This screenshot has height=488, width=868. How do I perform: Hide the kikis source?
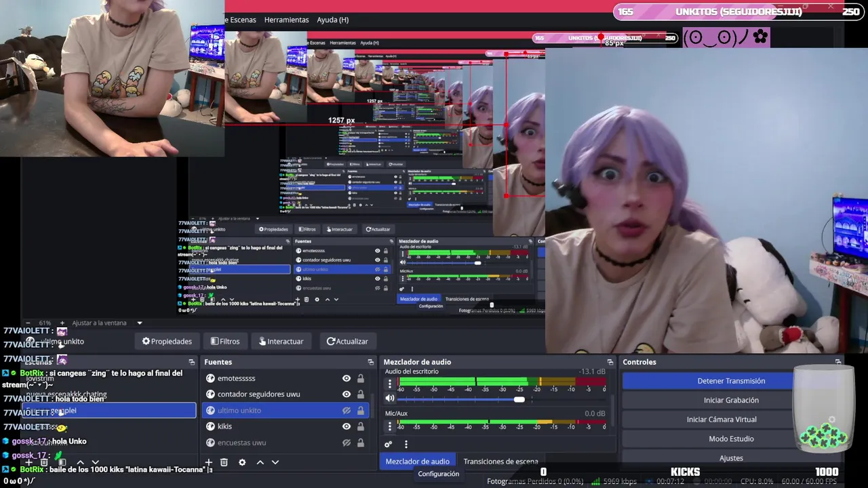tap(347, 426)
